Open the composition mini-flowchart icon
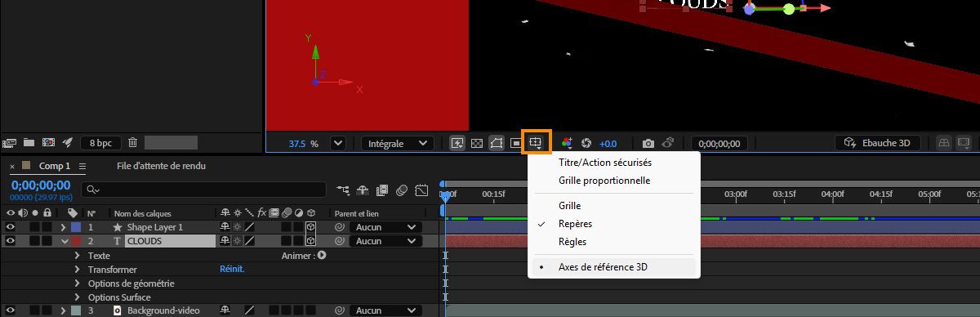The height and width of the screenshot is (317, 980). tap(342, 190)
